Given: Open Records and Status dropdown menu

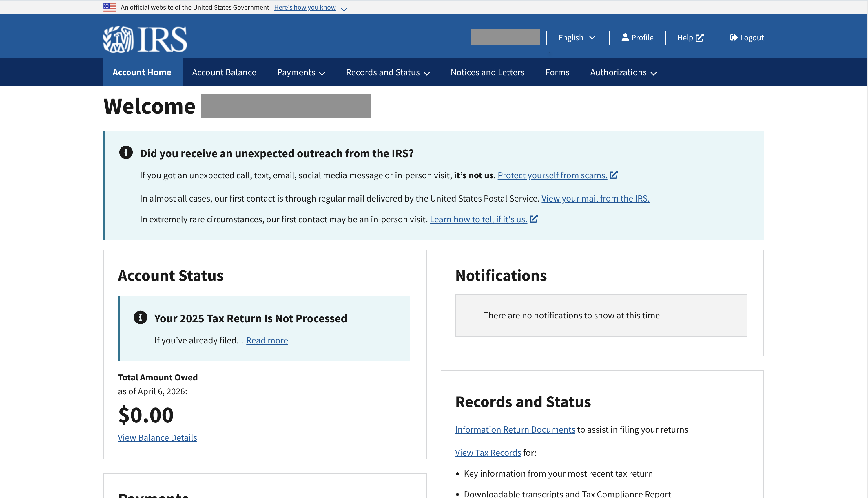Looking at the screenshot, I should (388, 72).
